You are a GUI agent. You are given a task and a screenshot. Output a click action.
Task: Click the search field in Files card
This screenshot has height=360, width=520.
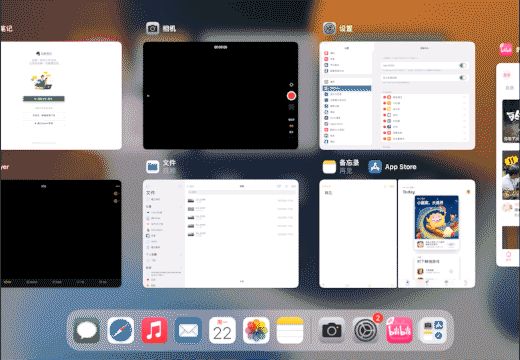(241, 192)
